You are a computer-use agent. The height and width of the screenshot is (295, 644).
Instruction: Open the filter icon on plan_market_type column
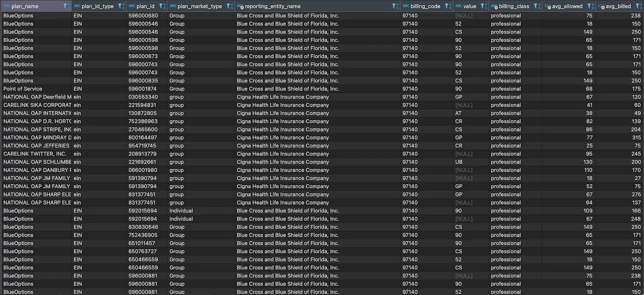coord(228,6)
